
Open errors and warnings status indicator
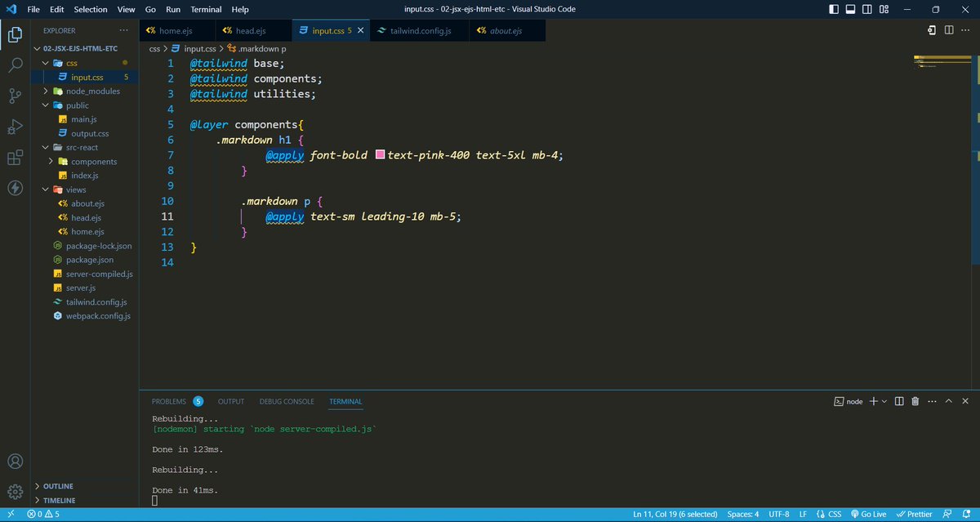(x=43, y=514)
